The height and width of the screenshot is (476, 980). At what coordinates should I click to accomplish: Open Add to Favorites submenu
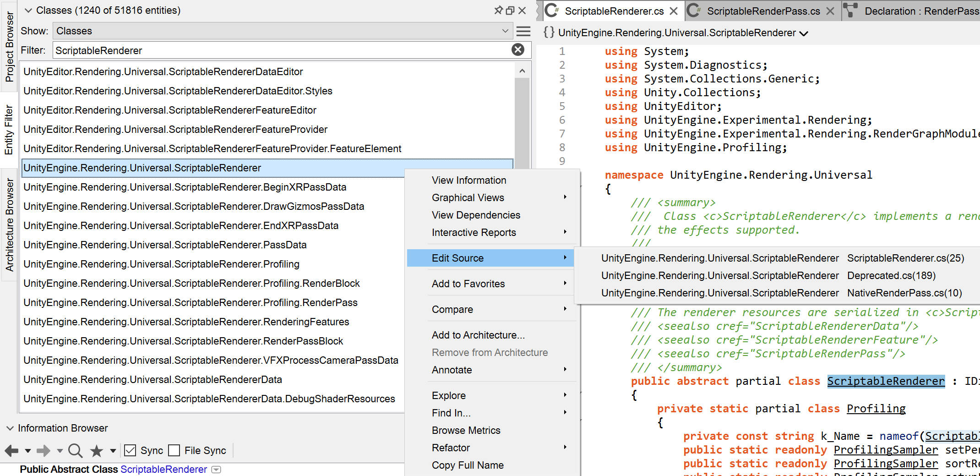coord(491,284)
